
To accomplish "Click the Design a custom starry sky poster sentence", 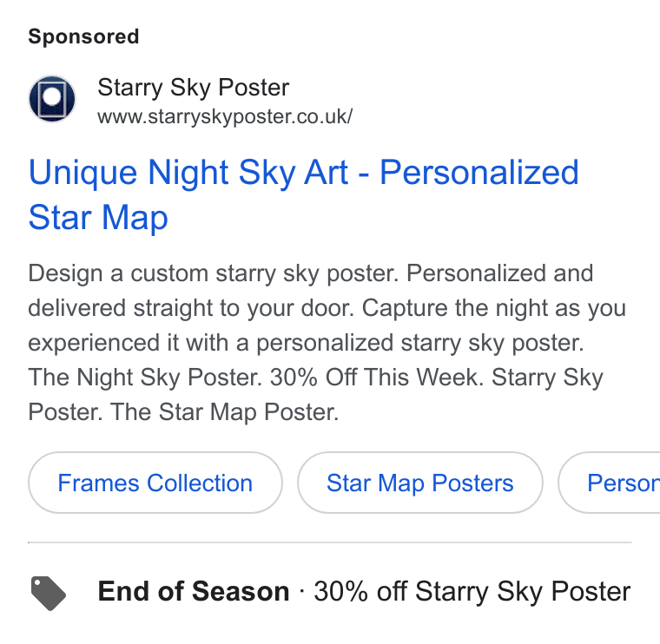I will (213, 273).
